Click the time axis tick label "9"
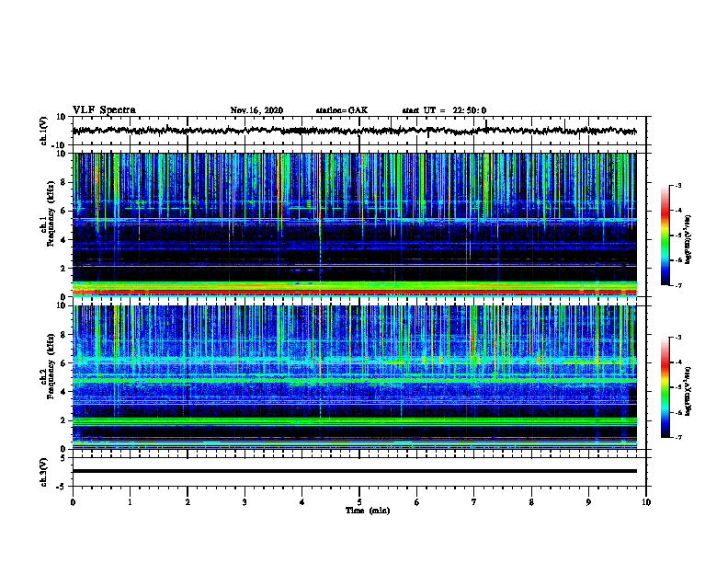 pos(588,502)
